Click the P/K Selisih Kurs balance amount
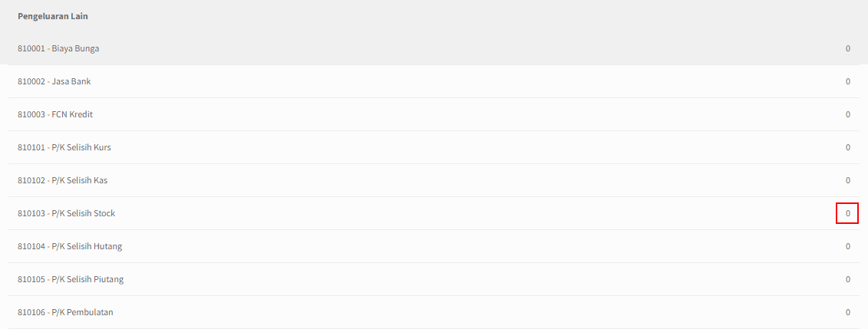 (847, 148)
